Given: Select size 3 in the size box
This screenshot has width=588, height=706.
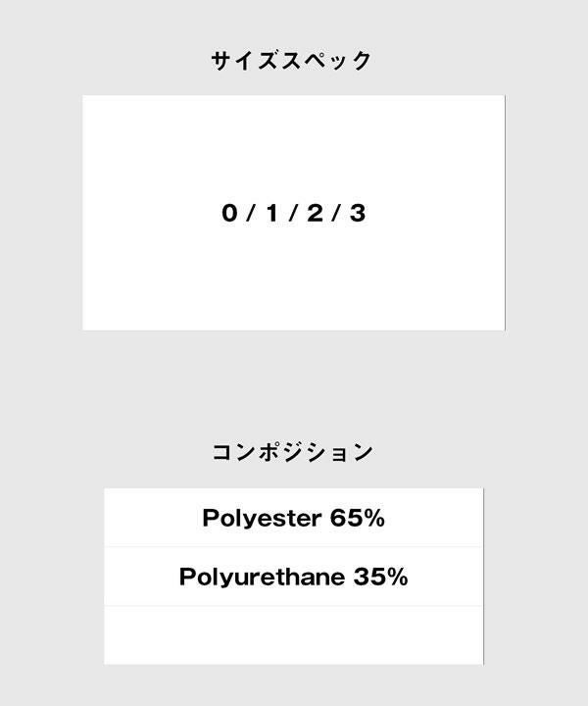Looking at the screenshot, I should pyautogui.click(x=357, y=213).
